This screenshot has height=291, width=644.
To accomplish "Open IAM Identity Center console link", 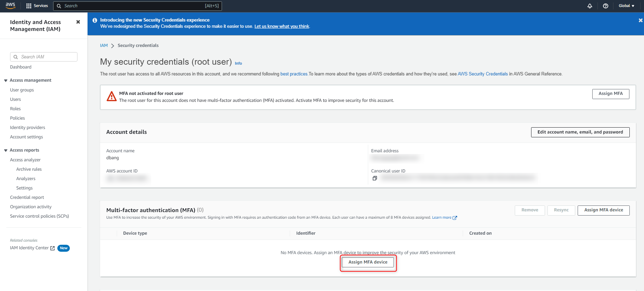I will tap(29, 248).
